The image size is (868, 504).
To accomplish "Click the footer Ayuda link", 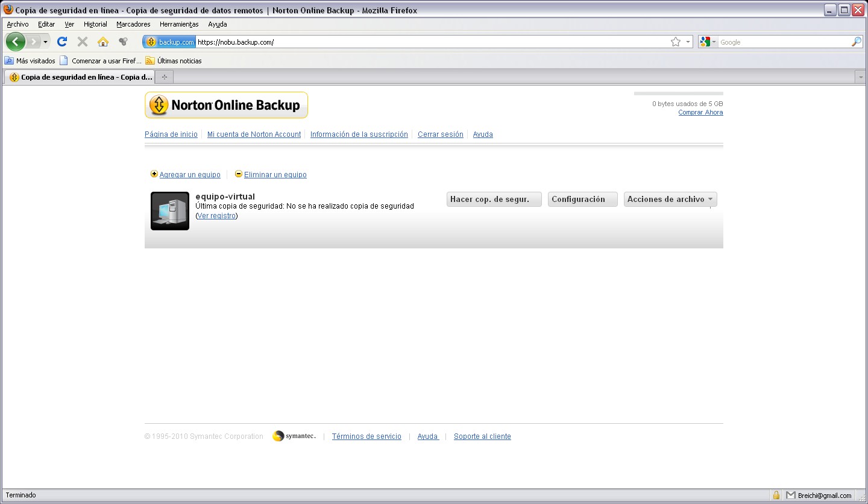I will (x=427, y=436).
